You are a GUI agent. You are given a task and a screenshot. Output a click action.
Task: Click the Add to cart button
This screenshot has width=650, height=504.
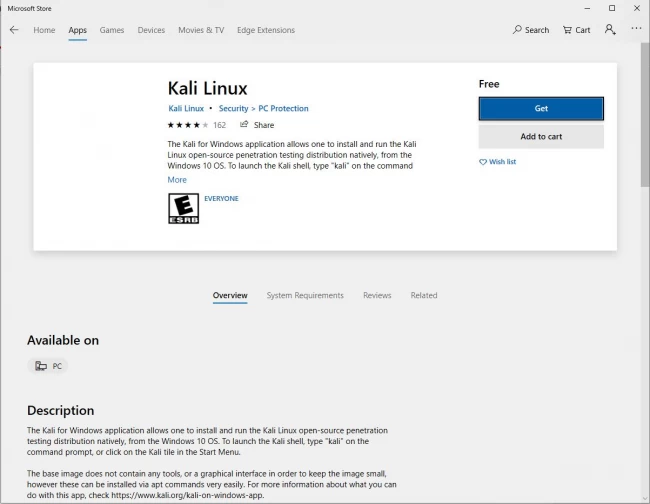tap(541, 136)
